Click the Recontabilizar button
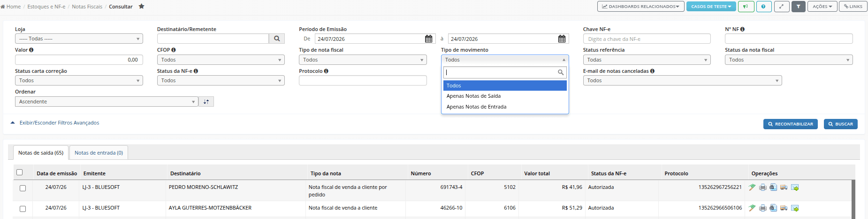Screen dimensions: 868x219 [x=791, y=124]
